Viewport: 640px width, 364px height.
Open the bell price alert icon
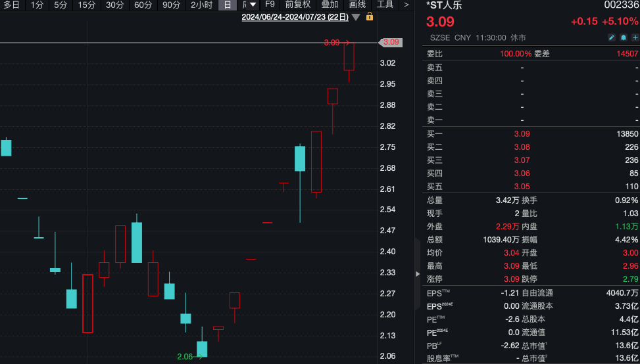624,38
